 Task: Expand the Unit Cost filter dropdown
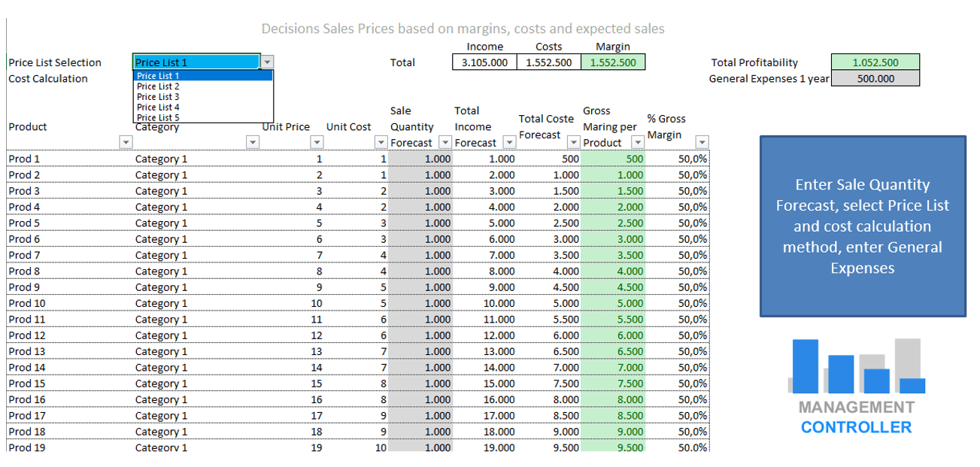(381, 143)
